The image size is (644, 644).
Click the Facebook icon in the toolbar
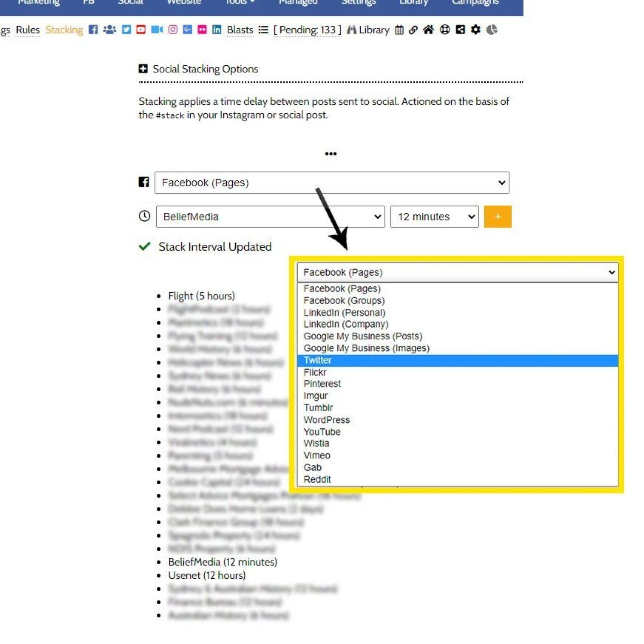[93, 30]
